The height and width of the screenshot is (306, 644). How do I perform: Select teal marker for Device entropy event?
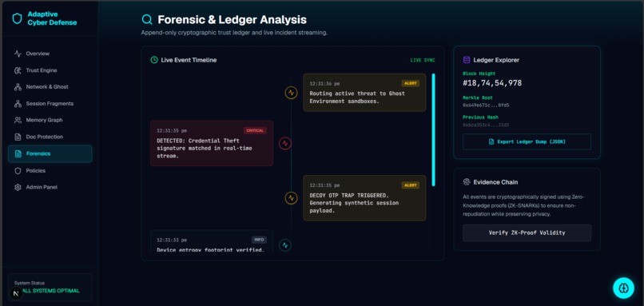(285, 245)
